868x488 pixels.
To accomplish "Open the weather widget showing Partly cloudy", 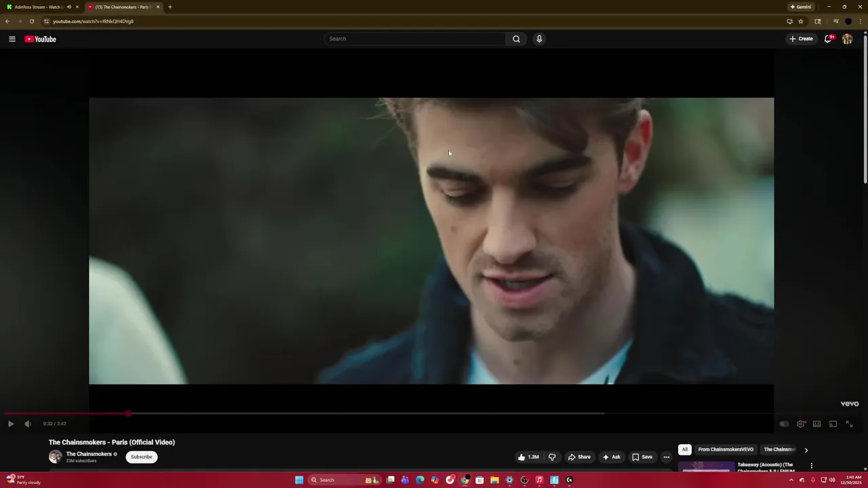I will [x=24, y=480].
